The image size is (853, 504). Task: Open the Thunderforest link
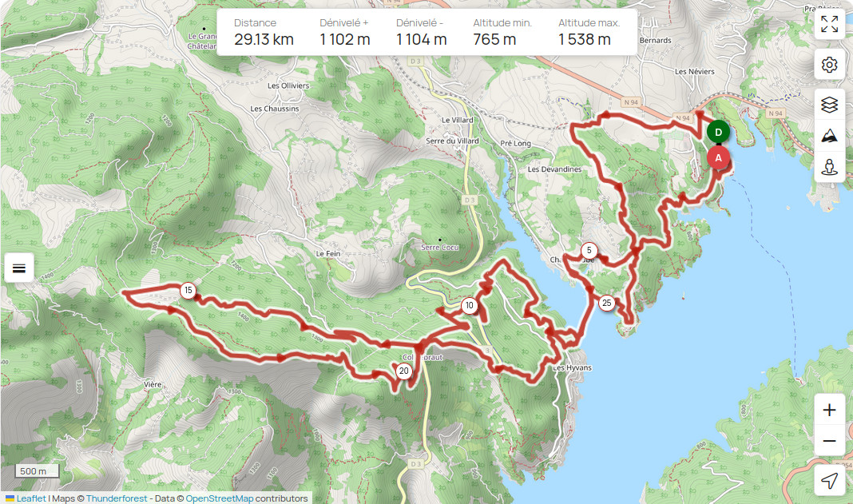117,498
